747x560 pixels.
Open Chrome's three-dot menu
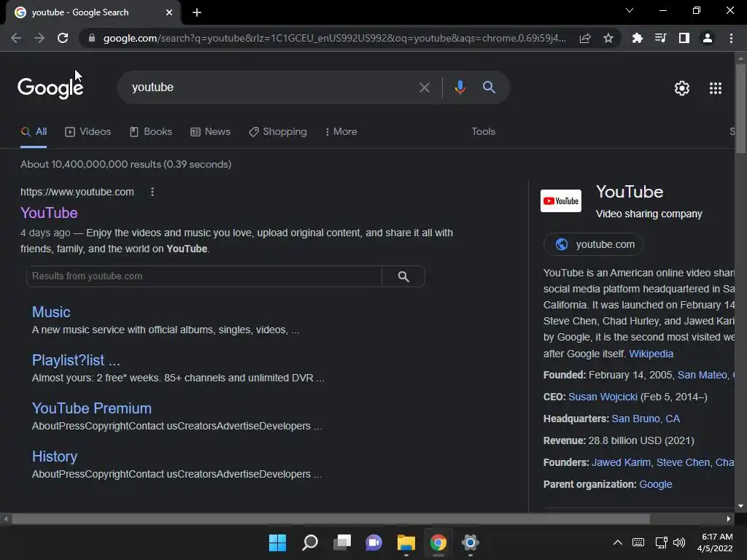point(731,38)
